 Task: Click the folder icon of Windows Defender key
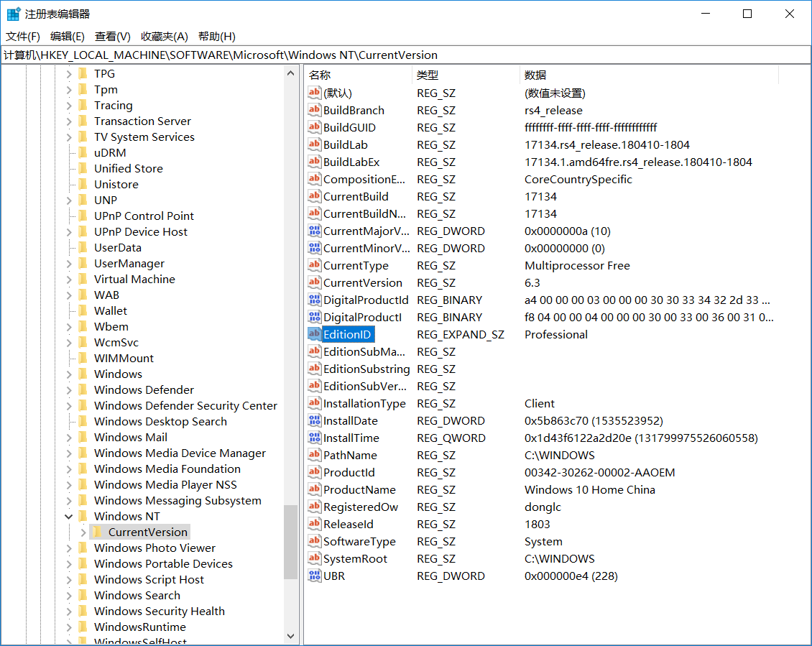coord(83,389)
